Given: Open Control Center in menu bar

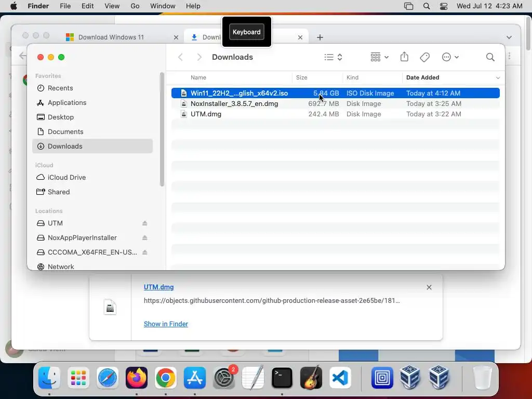Looking at the screenshot, I should tap(444, 6).
